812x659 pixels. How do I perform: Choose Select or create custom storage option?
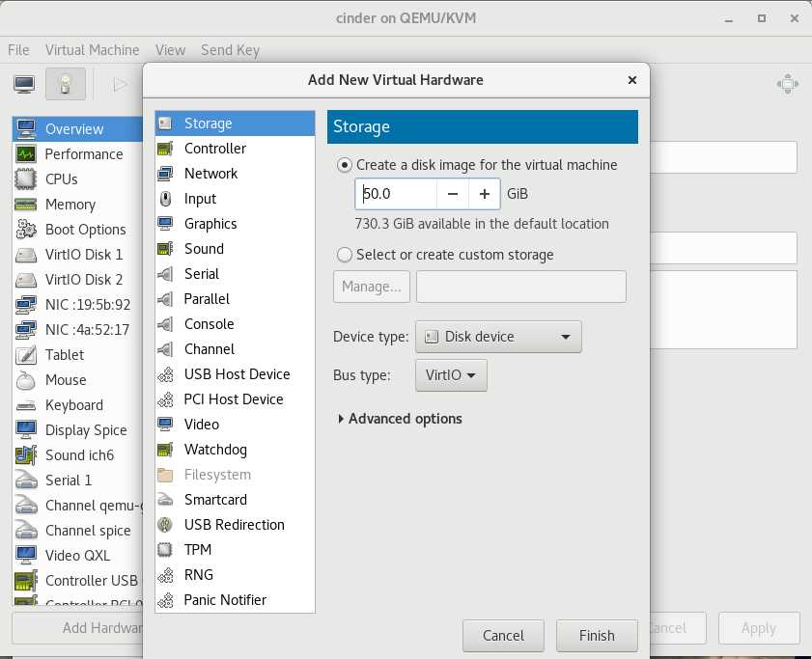[x=345, y=255]
